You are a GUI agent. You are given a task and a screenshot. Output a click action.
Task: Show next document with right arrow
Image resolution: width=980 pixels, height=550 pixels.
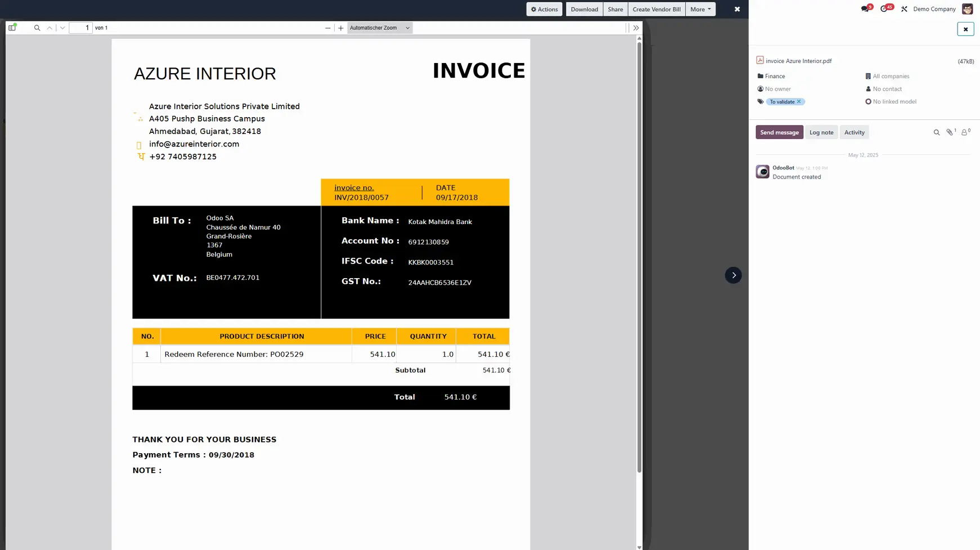coord(733,275)
